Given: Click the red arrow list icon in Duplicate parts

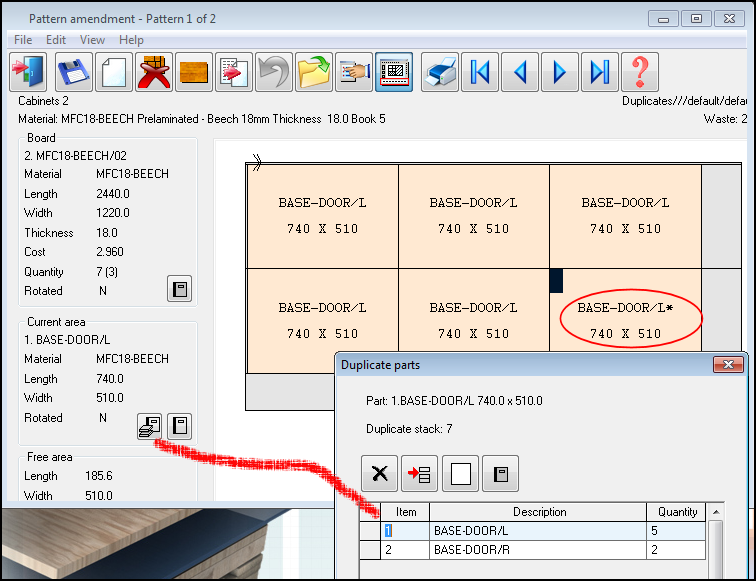Looking at the screenshot, I should [419, 473].
